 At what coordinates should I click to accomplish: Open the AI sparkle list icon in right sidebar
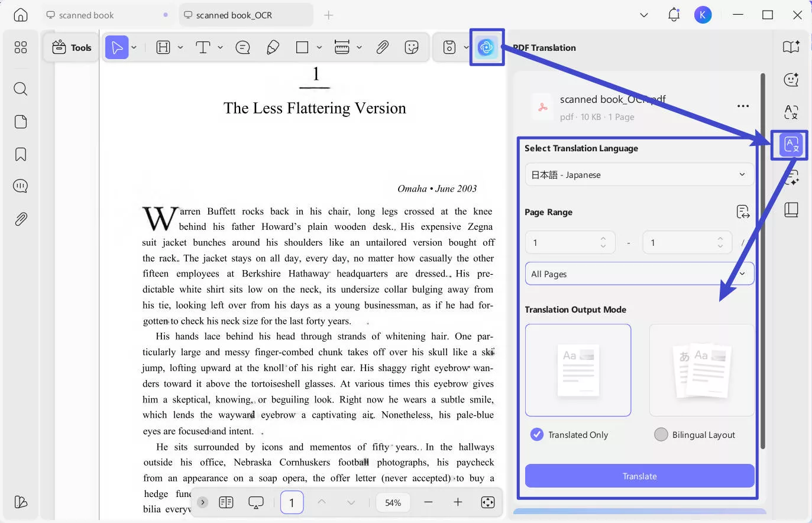[x=791, y=177]
